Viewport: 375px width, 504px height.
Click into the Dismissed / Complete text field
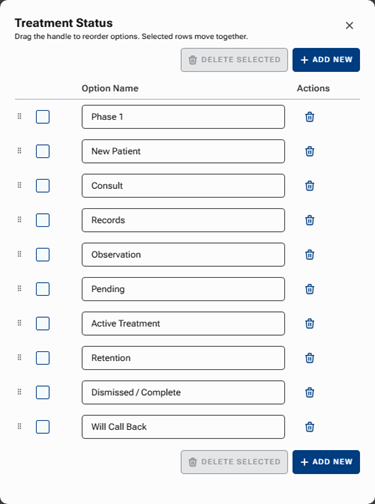[x=183, y=392]
